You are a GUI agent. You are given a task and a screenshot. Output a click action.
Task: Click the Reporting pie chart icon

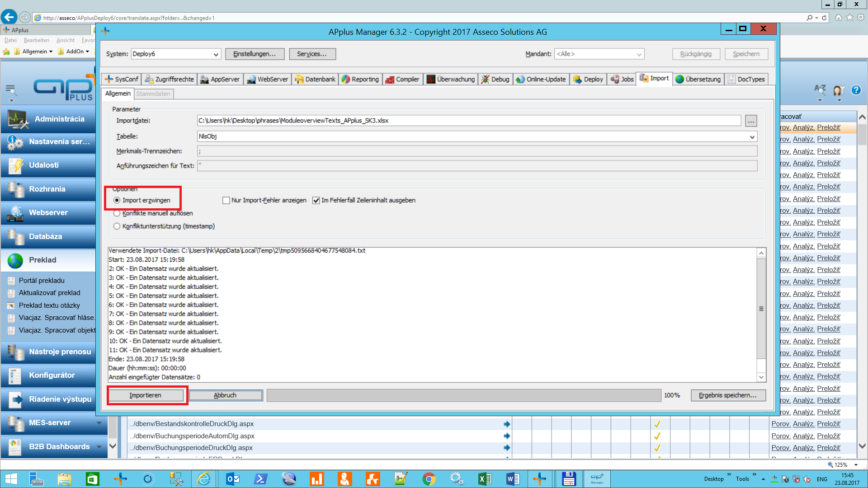click(346, 80)
